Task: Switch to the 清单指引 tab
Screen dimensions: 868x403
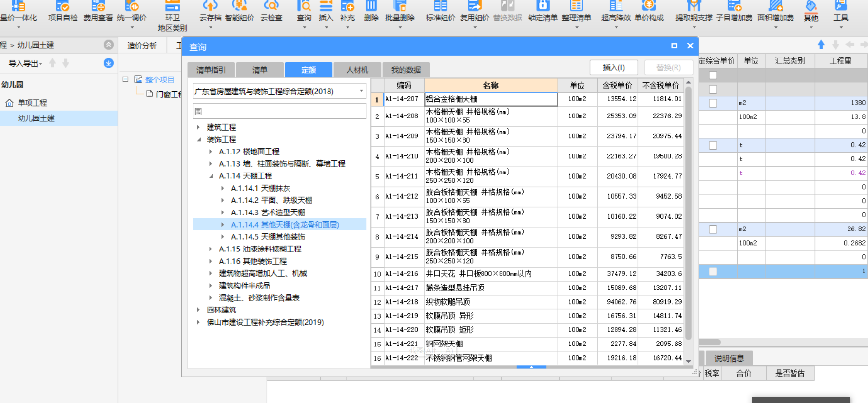Action: click(211, 70)
